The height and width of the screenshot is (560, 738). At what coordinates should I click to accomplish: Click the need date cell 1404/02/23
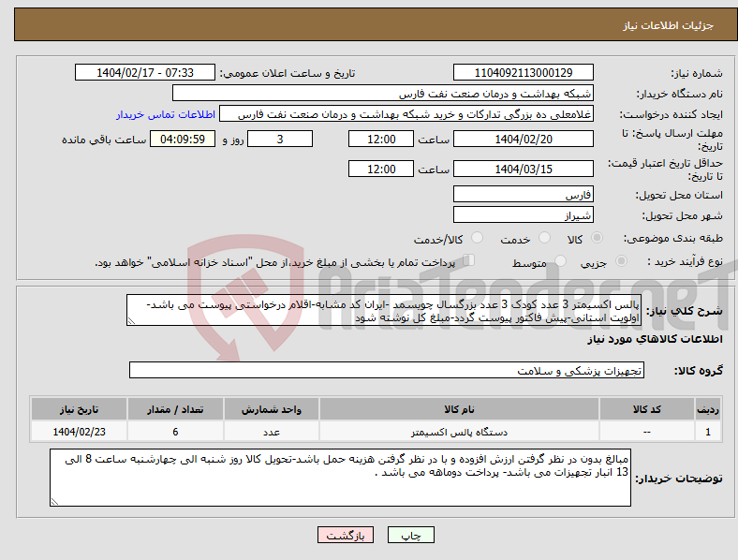click(79, 432)
